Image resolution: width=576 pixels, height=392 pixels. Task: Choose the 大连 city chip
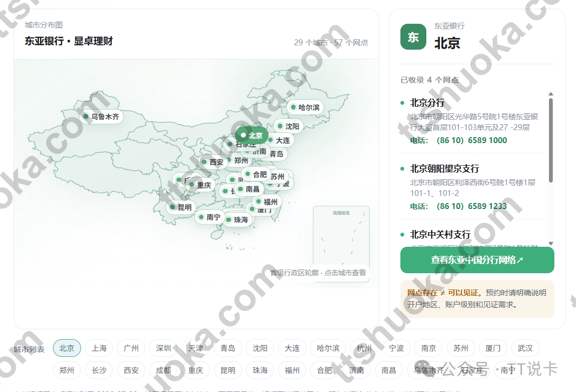pos(292,348)
